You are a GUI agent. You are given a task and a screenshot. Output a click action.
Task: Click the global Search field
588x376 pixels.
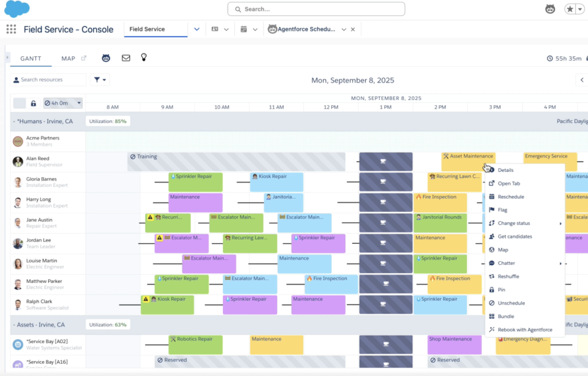[x=316, y=9]
